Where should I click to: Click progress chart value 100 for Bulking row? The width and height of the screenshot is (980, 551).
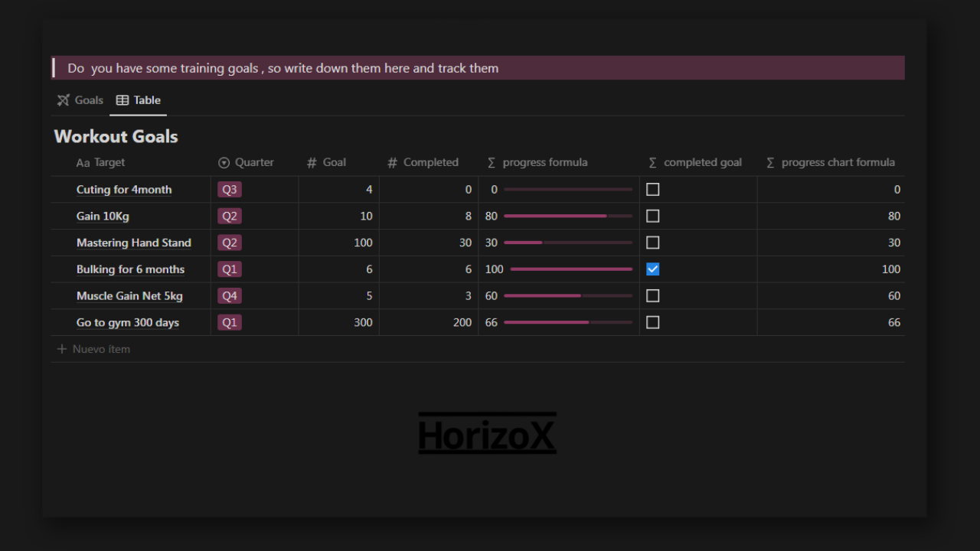tap(891, 269)
